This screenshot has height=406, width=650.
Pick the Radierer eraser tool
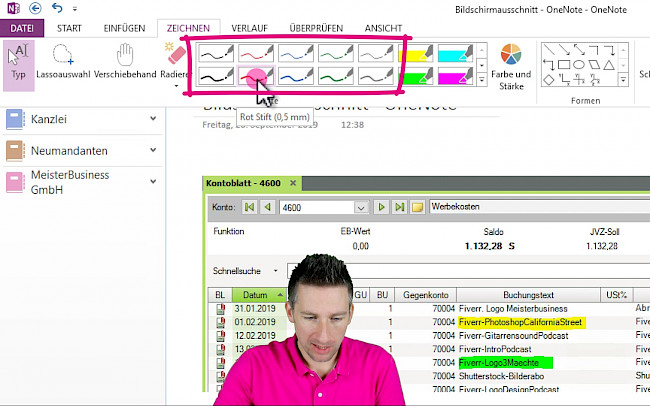(176, 59)
